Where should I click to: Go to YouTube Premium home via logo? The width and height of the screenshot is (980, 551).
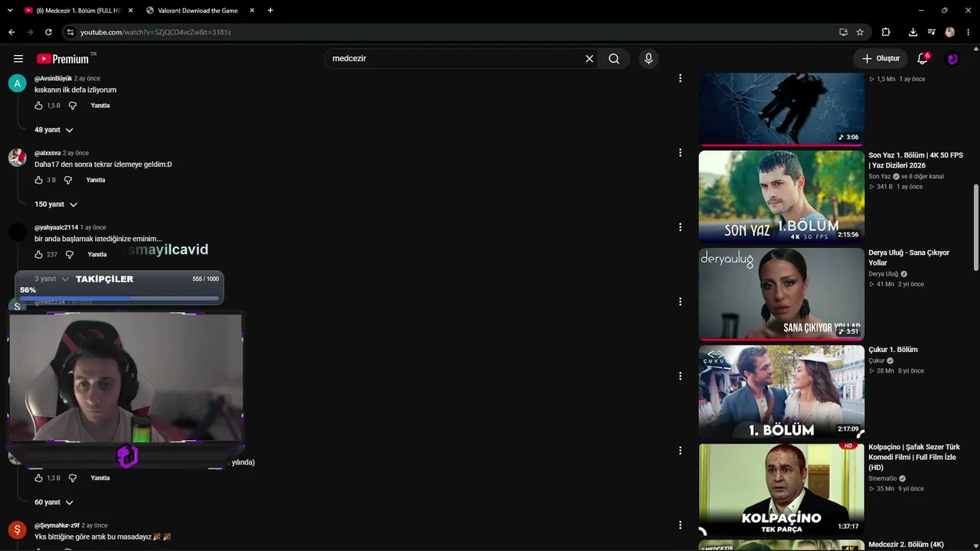pos(63,59)
